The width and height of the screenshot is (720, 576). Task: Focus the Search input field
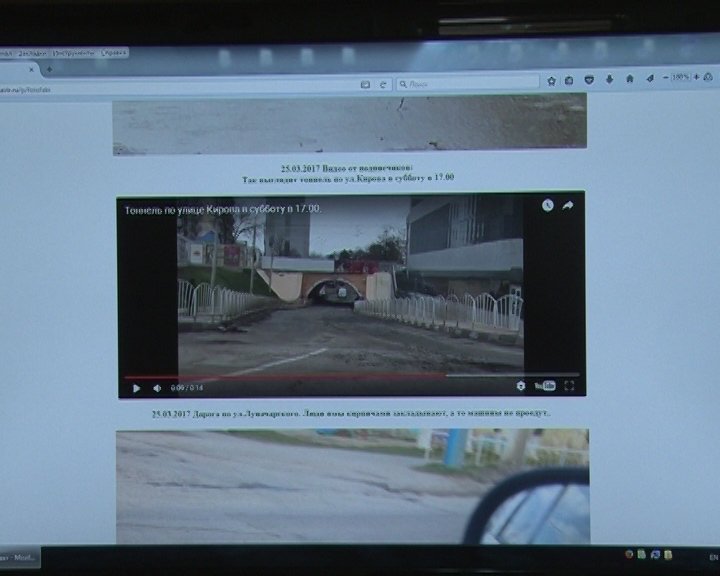coord(467,84)
